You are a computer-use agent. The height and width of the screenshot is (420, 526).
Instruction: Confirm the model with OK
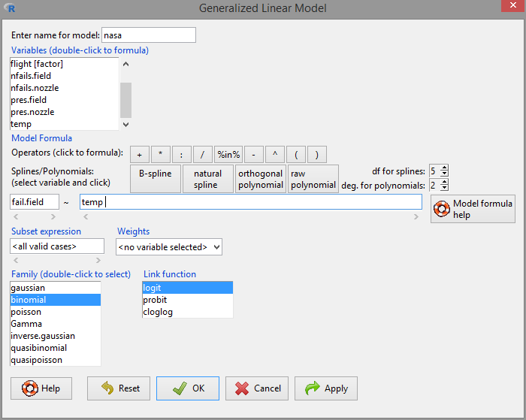[x=188, y=388]
